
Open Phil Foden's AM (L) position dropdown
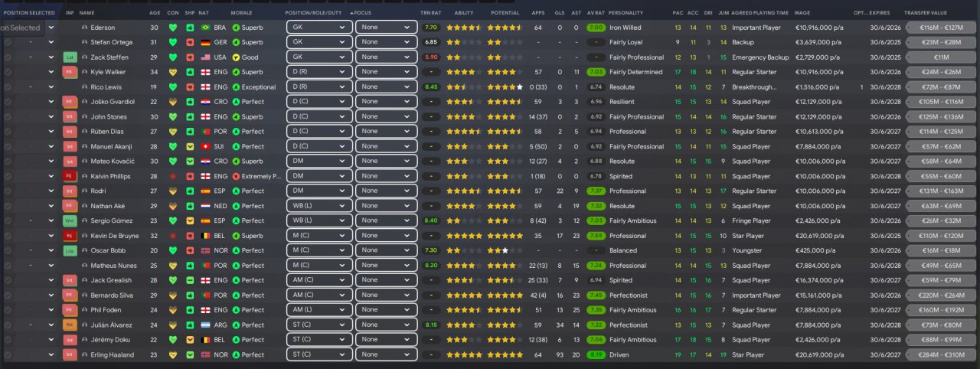pyautogui.click(x=319, y=310)
